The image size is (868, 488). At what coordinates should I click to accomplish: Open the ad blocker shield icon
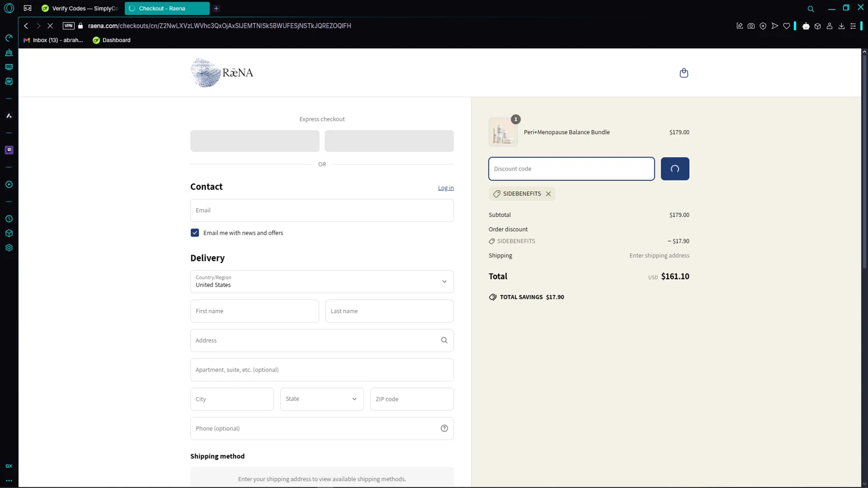tap(763, 26)
